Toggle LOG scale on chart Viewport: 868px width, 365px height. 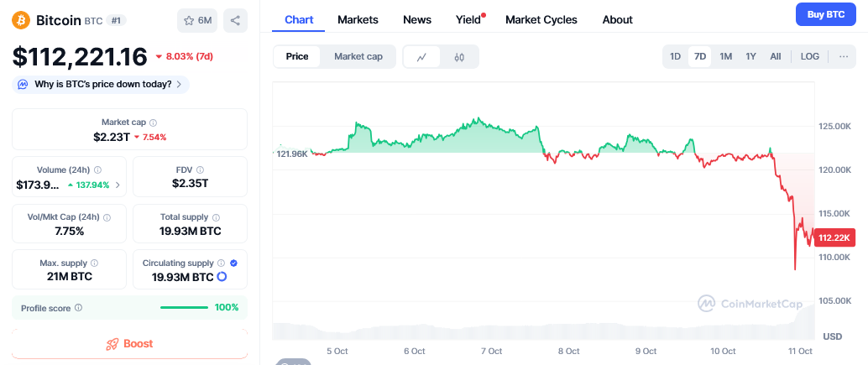pos(809,56)
